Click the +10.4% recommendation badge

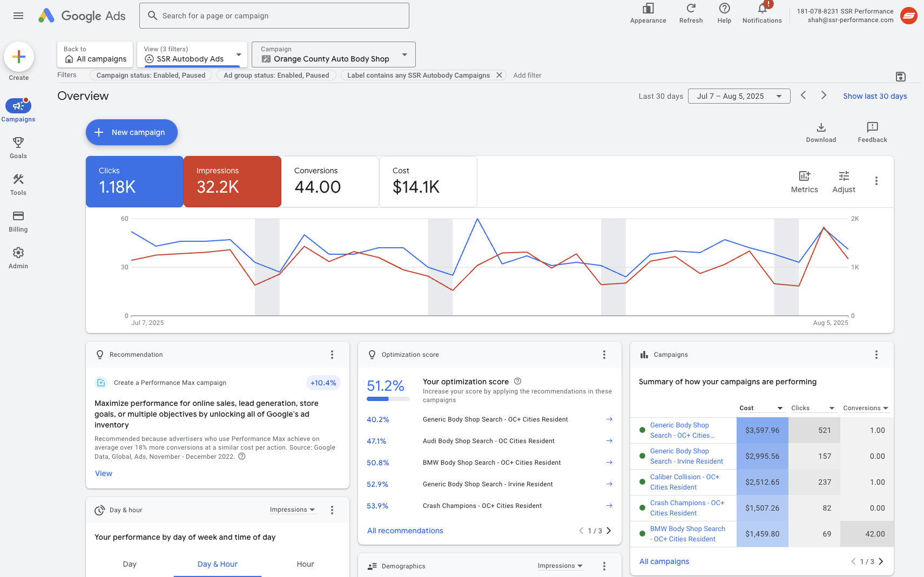pyautogui.click(x=323, y=383)
